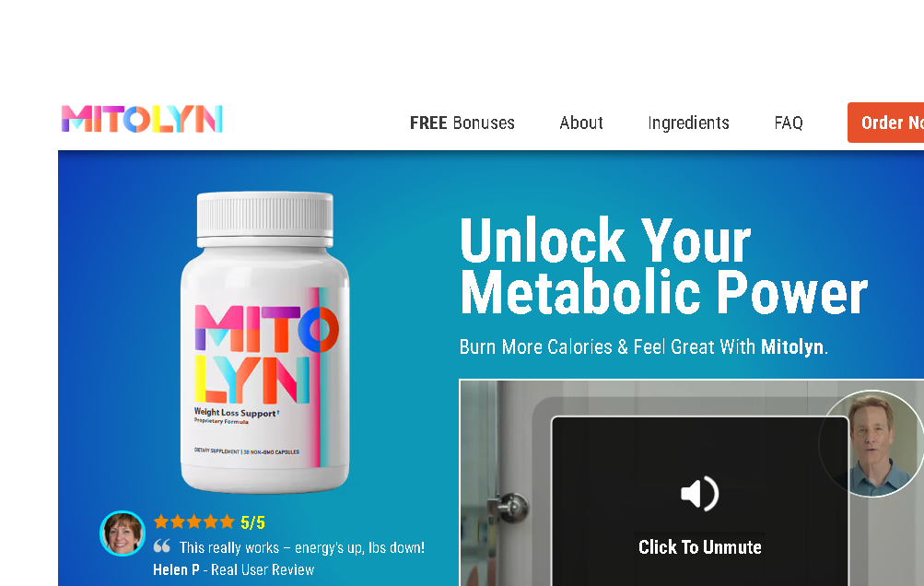Click the speaker unmute icon on the video
924x586 pixels.
tap(699, 494)
